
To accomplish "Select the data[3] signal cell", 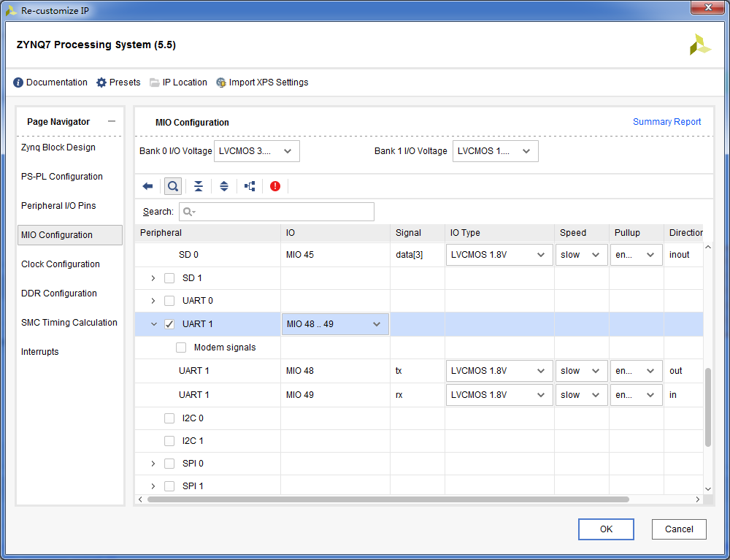I will (x=417, y=255).
